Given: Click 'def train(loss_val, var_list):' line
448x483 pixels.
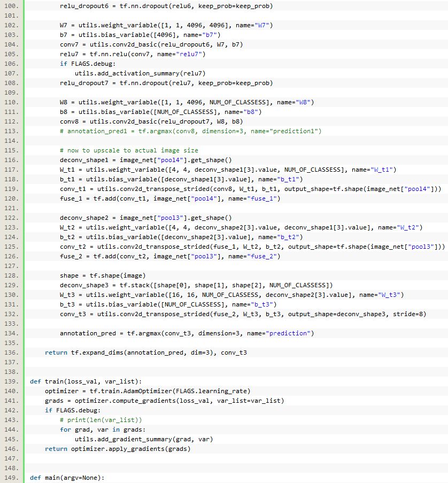Looking at the screenshot, I should (86, 381).
